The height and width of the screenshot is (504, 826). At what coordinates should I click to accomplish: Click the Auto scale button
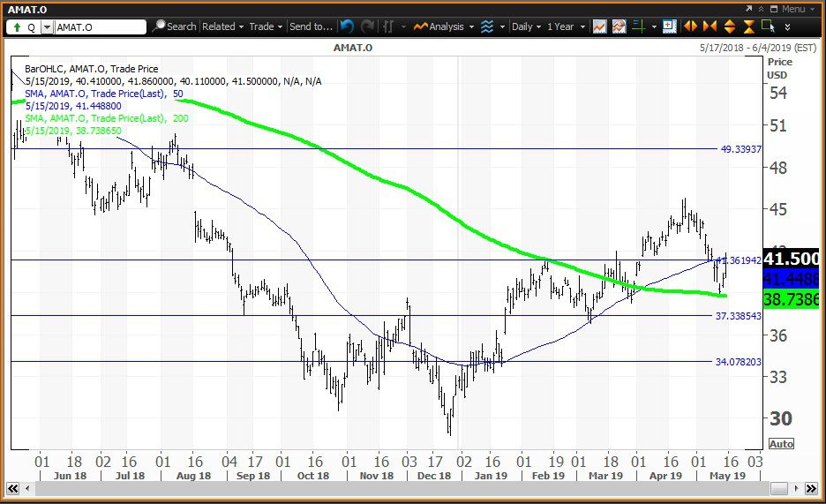[781, 444]
